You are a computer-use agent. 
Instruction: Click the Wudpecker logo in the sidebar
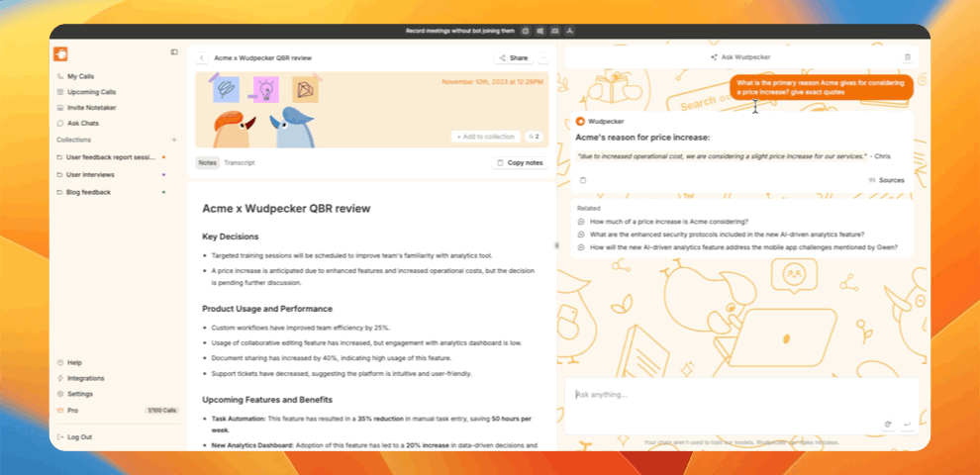click(60, 53)
